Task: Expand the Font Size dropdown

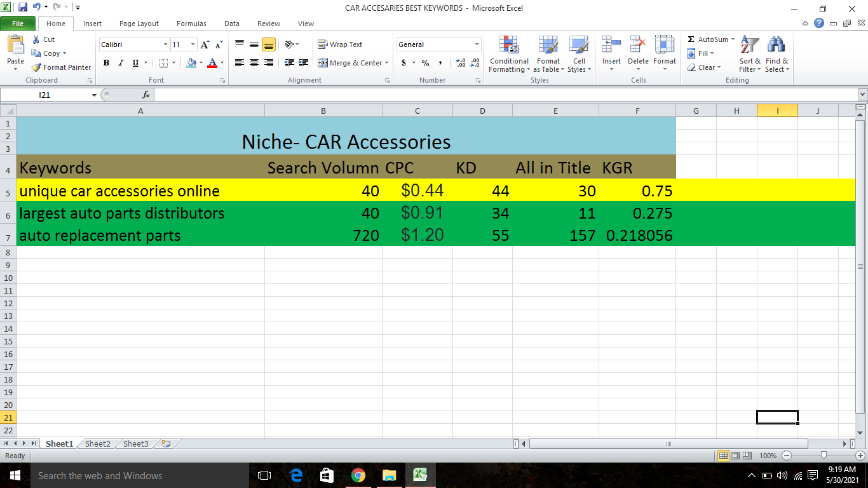Action: (191, 44)
